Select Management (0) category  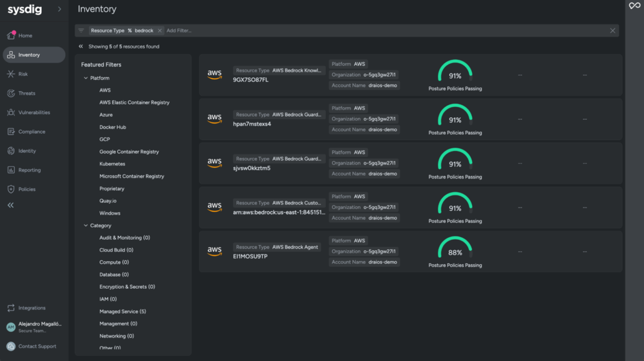tap(118, 324)
